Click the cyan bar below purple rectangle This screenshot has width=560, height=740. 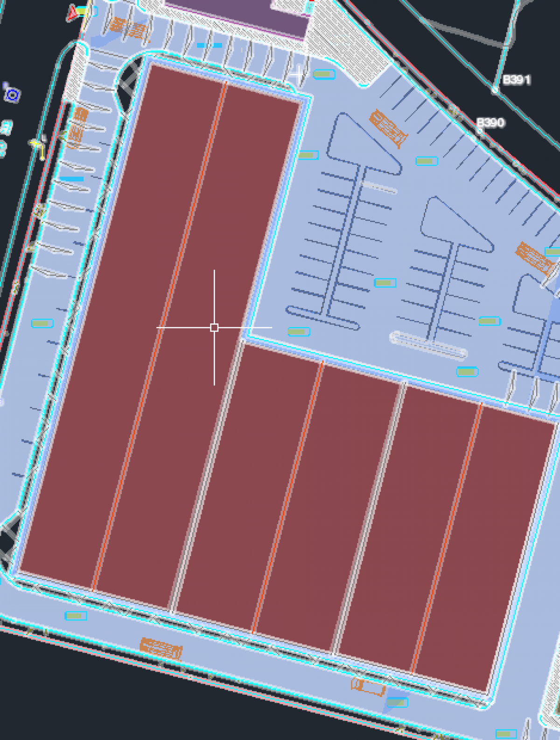210,45
